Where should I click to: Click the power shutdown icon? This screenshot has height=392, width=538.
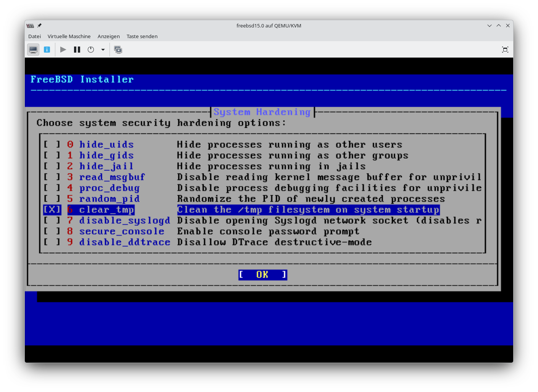click(91, 50)
